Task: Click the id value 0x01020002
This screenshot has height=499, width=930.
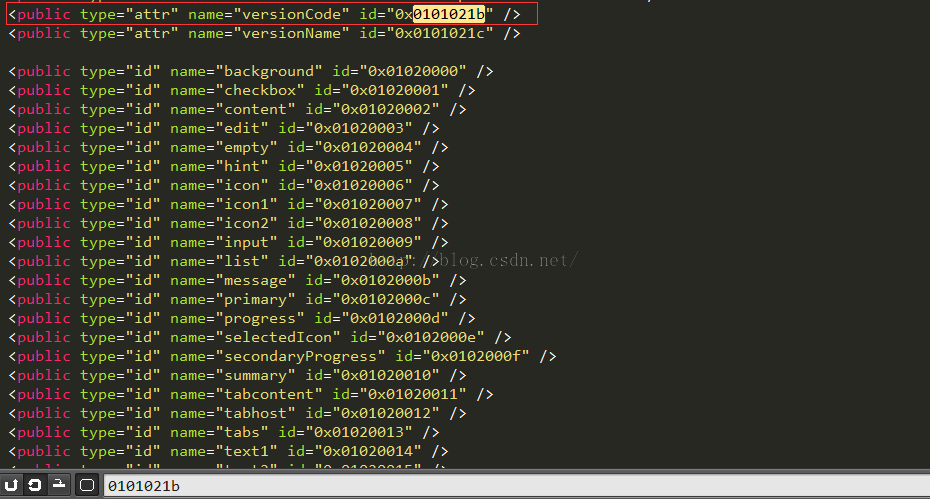Action: [386, 109]
